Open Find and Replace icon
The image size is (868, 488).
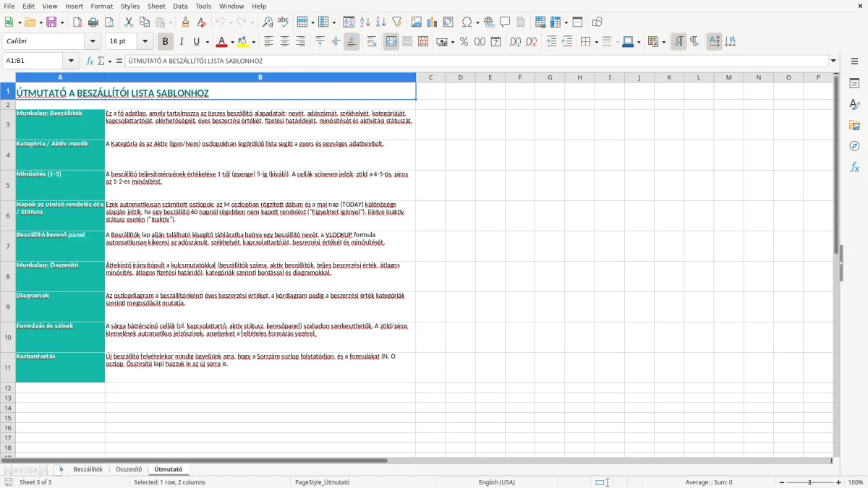tap(268, 22)
